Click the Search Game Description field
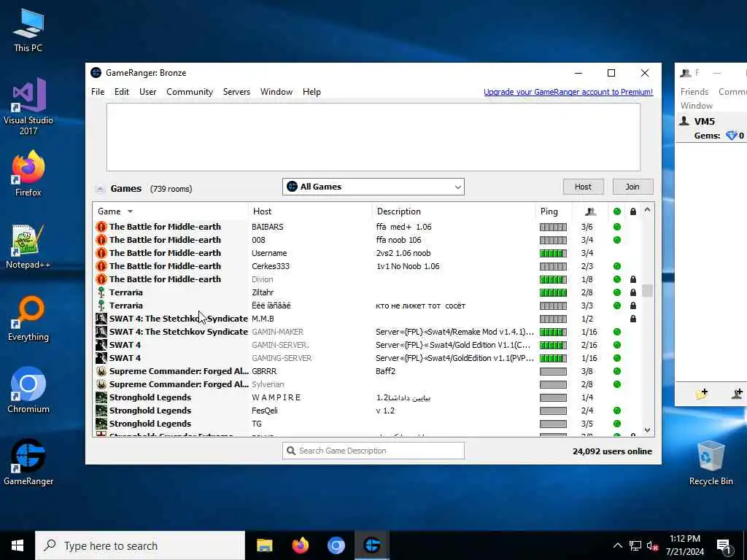The height and width of the screenshot is (560, 747). tap(373, 451)
